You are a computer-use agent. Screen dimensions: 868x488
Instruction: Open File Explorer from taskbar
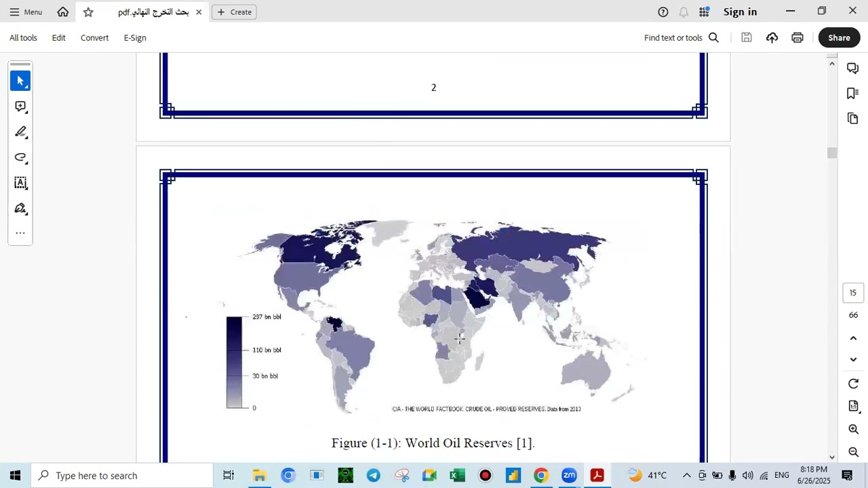pyautogui.click(x=259, y=476)
